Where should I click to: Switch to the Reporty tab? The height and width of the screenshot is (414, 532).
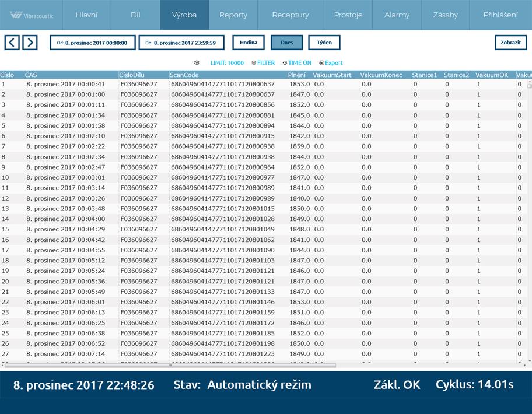tap(233, 15)
